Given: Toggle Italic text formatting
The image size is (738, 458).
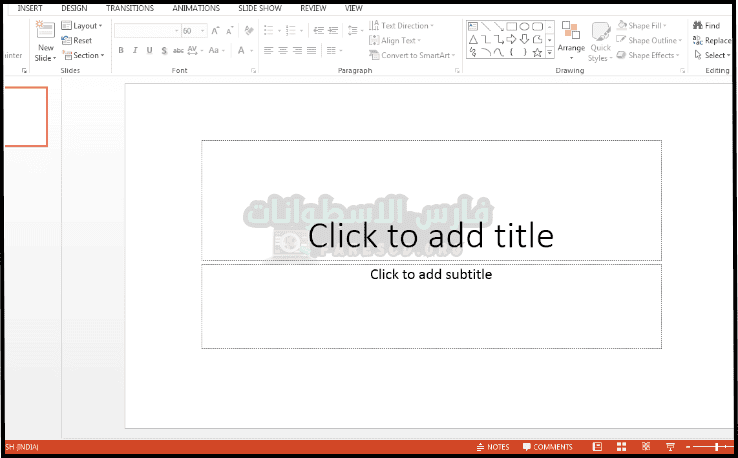Looking at the screenshot, I should pos(135,51).
